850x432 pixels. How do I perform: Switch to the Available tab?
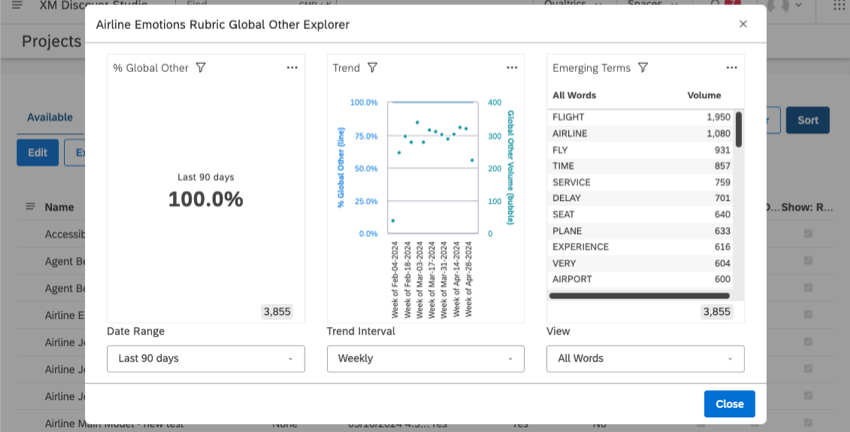(x=50, y=117)
